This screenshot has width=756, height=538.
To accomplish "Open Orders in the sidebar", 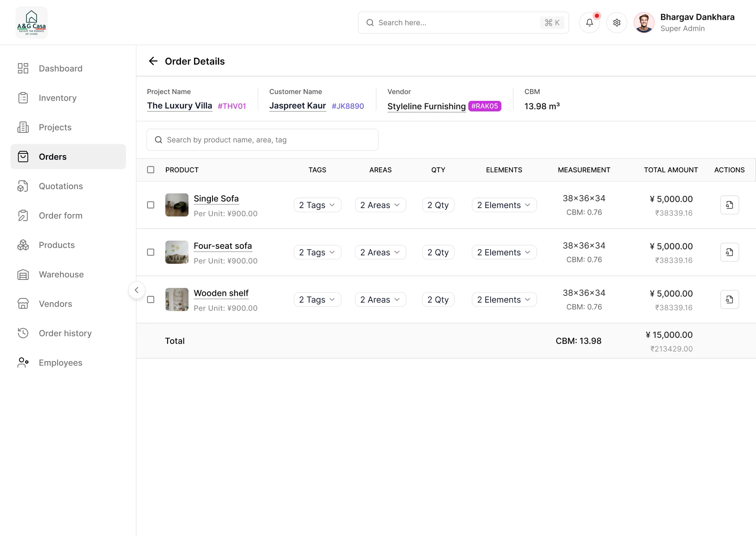I will [68, 157].
